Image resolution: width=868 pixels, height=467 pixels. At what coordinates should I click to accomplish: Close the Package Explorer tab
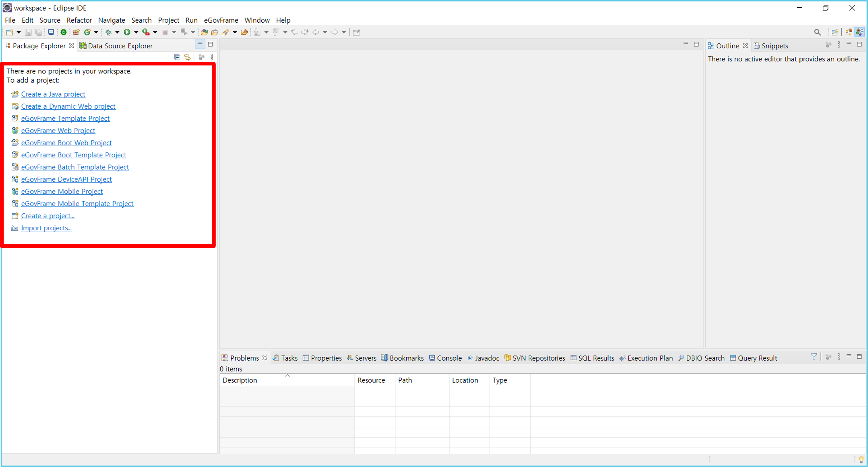[72, 46]
